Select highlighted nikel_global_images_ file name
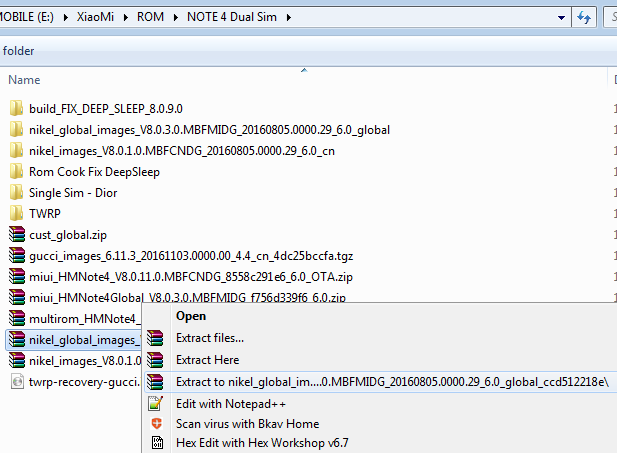This screenshot has width=617, height=453. coord(85,340)
